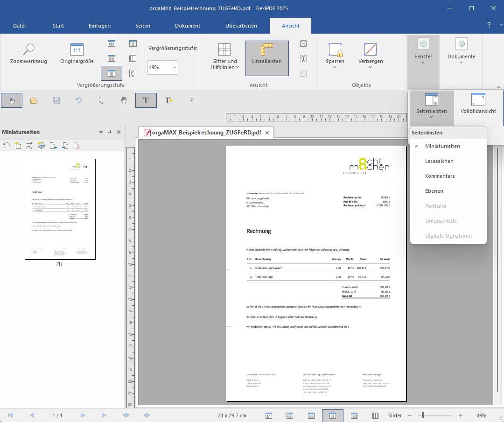Select Kommentare from Seitenleisten list

tap(440, 176)
